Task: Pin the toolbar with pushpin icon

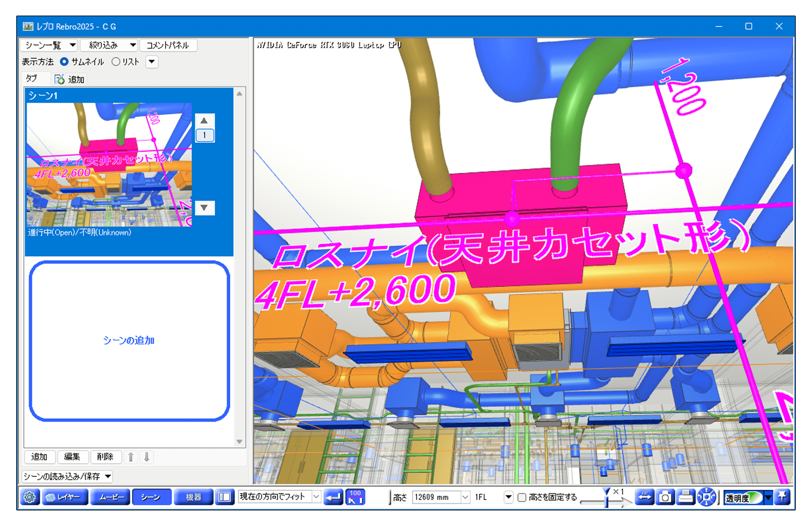Action: [782, 497]
